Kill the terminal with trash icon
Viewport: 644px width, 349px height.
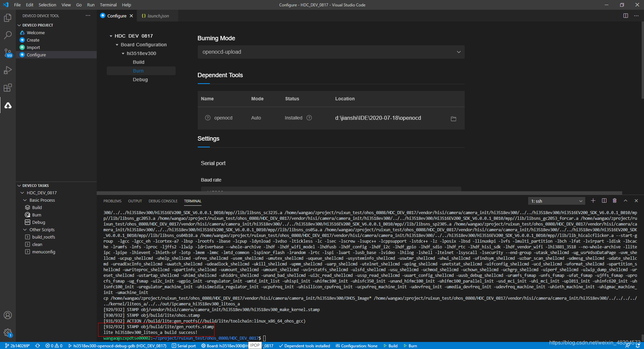pos(614,201)
